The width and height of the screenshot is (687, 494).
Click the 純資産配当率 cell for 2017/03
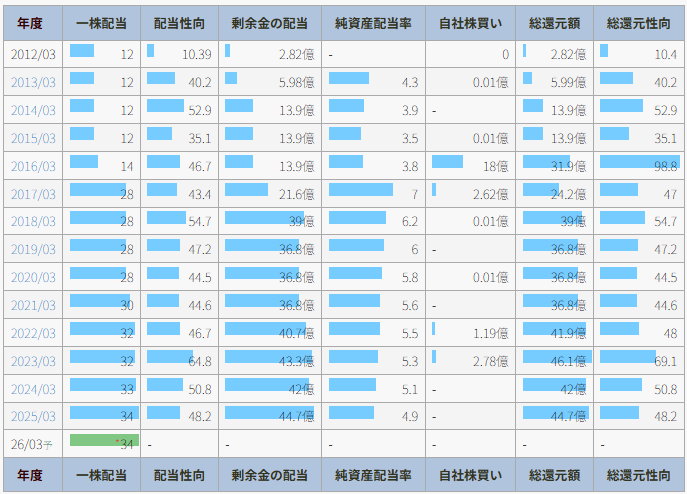(x=374, y=194)
